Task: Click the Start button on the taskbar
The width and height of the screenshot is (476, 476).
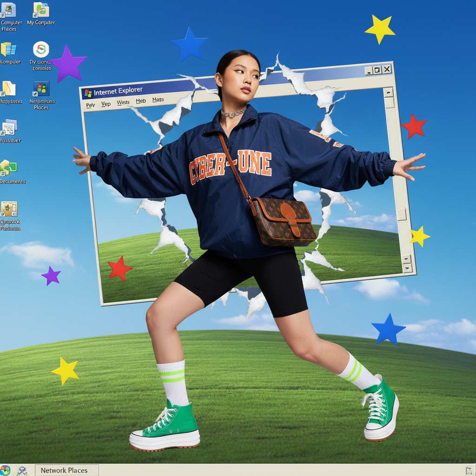Action: coord(5,470)
